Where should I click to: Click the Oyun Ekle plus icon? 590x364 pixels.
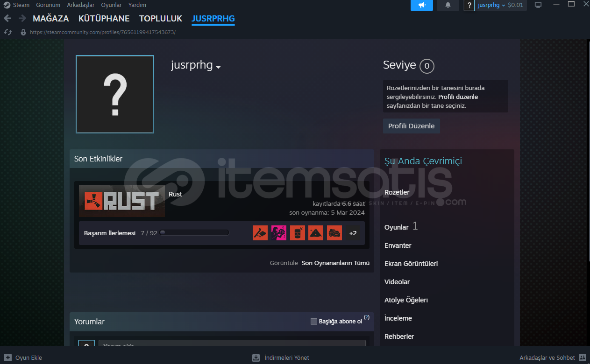point(7,358)
